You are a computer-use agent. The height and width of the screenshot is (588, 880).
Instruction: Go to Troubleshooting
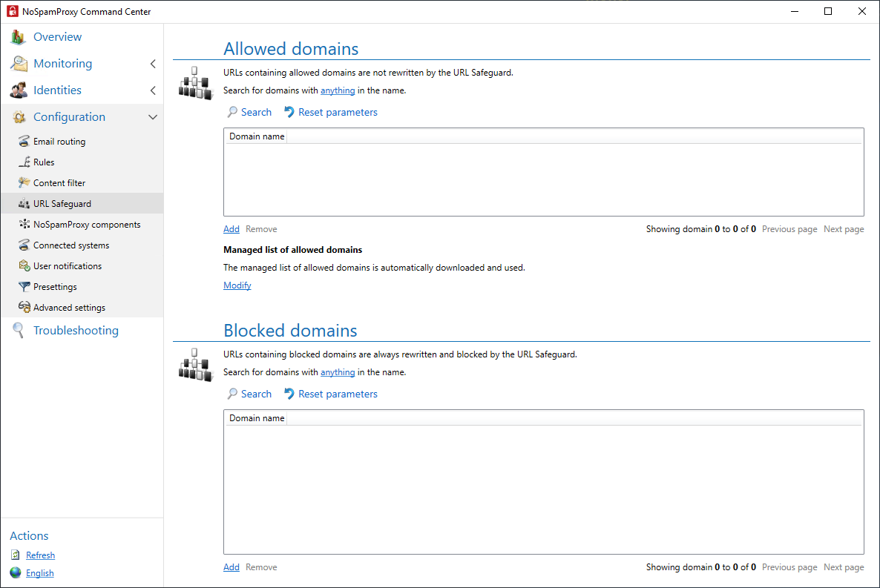(76, 331)
